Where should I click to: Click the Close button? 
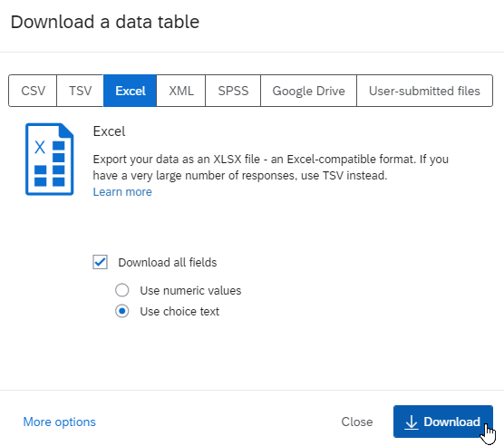(x=357, y=422)
